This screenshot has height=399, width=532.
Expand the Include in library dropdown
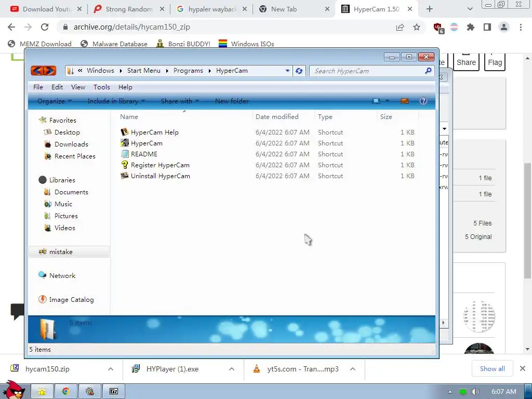[116, 101]
